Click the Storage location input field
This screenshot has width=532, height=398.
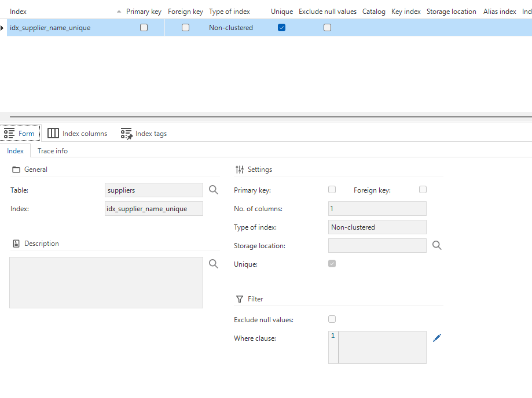click(377, 245)
